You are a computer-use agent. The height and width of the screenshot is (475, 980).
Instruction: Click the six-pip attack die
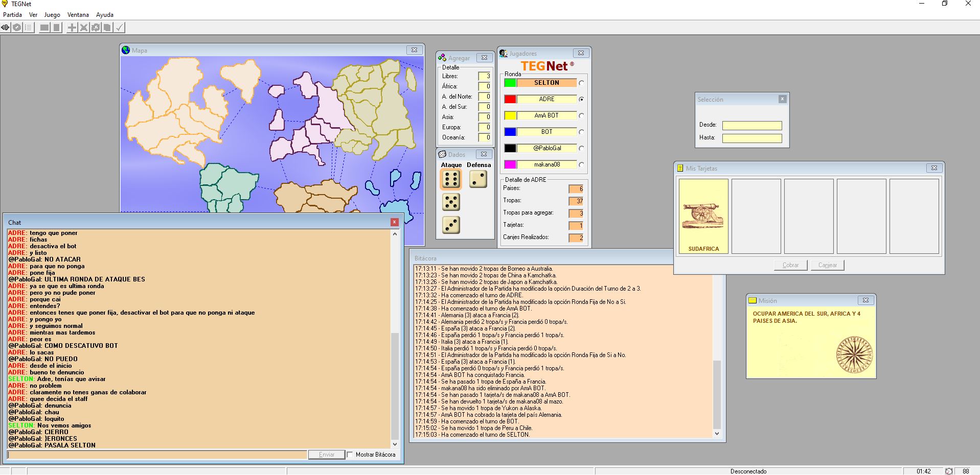(451, 179)
